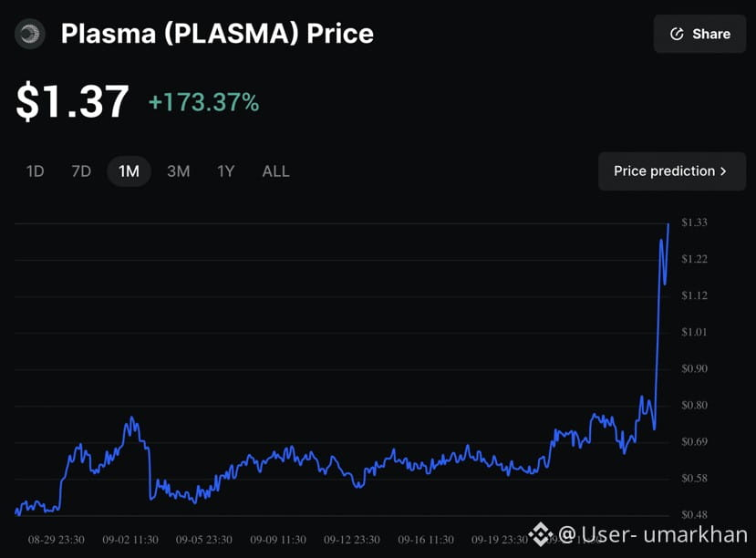Select the active 1M range tab
Viewport: 756px width, 558px height.
pyautogui.click(x=129, y=171)
